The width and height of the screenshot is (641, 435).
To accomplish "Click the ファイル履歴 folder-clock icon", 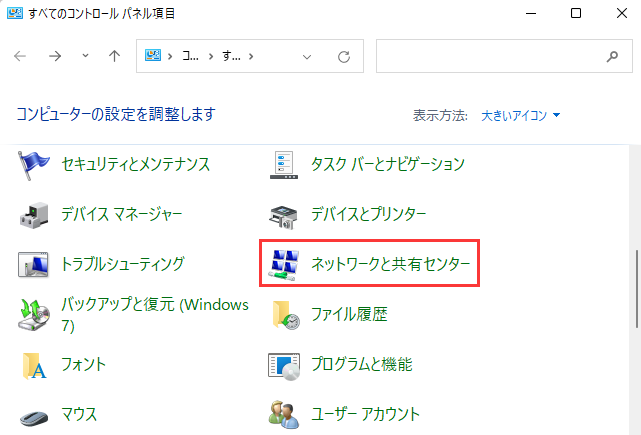I will pyautogui.click(x=285, y=315).
